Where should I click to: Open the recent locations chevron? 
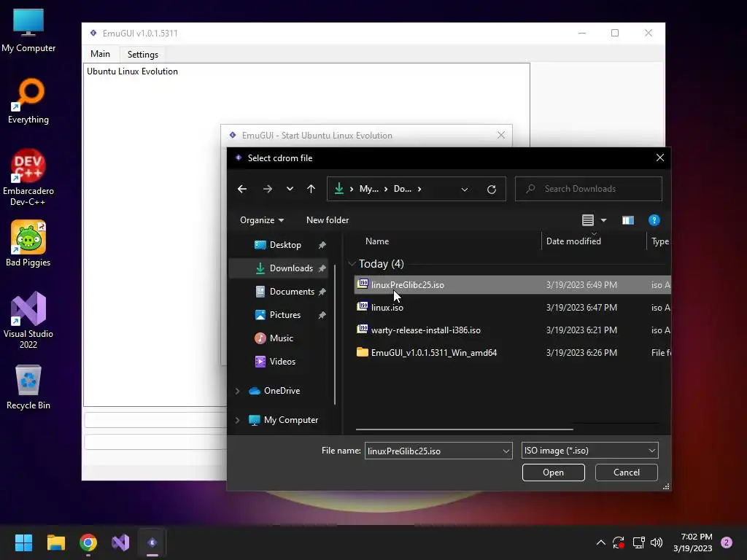[290, 189]
